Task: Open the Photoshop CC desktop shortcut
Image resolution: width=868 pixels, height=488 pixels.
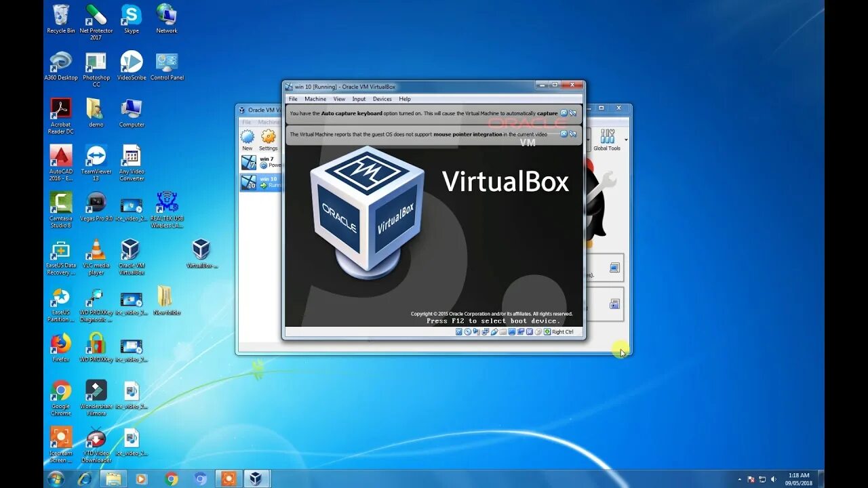Action: coord(96,70)
